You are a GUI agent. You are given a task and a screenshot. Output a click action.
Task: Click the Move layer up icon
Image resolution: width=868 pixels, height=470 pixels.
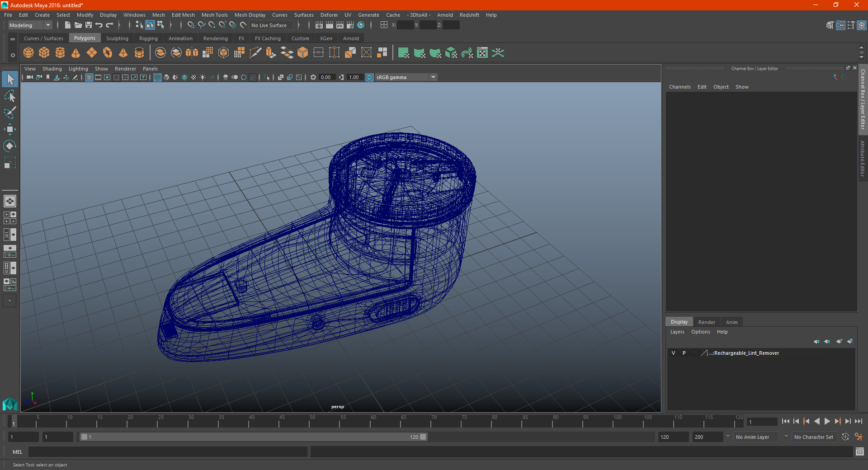click(816, 341)
